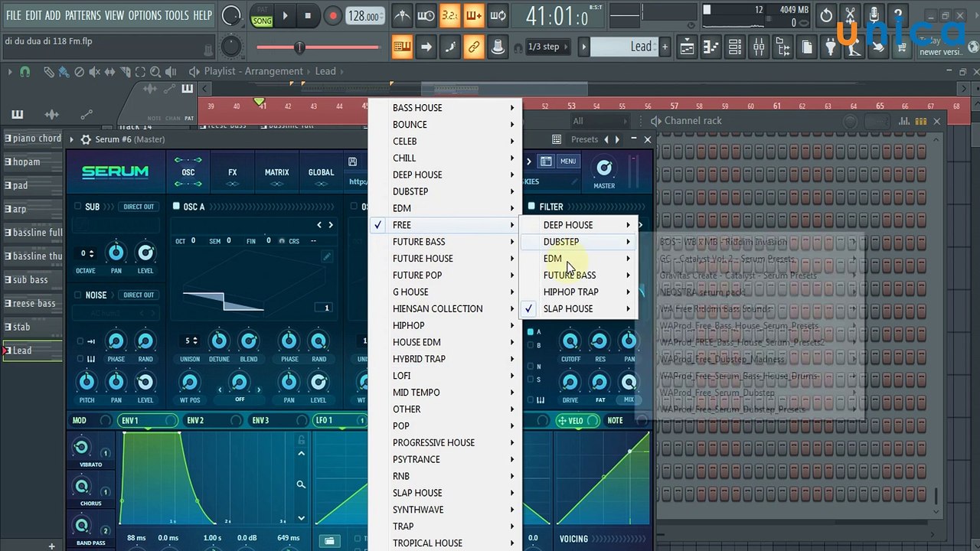
Task: Select the playlist mute tool
Action: (x=94, y=72)
